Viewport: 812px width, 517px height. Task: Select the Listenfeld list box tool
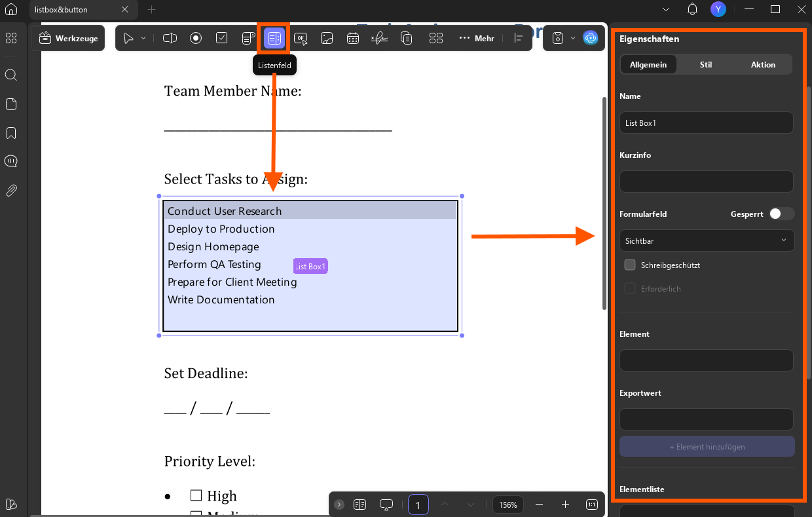tap(274, 38)
